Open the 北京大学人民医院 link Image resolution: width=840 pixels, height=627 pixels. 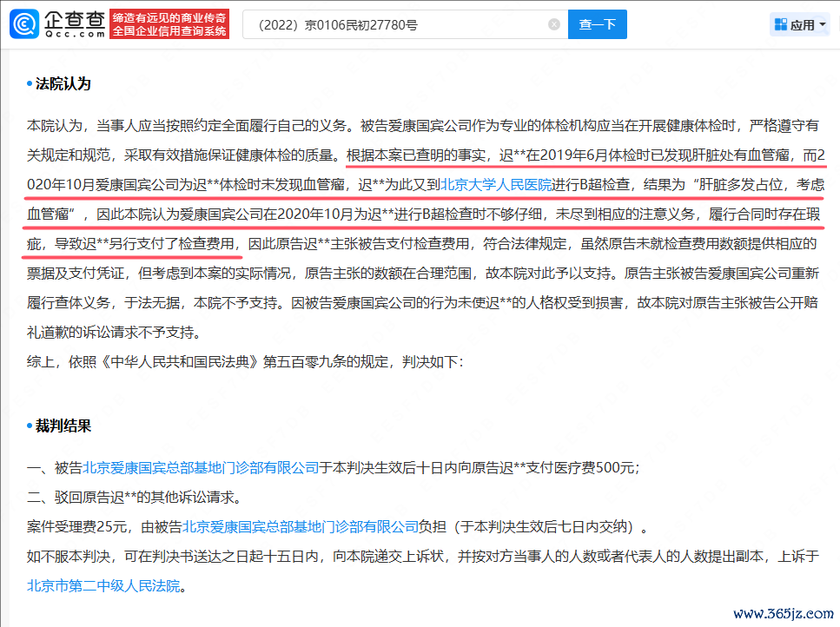[495, 185]
